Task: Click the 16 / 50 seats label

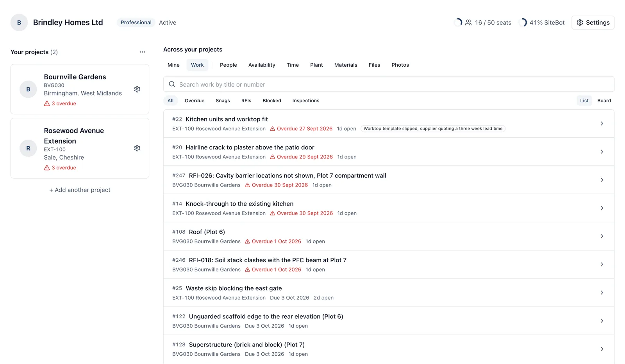Action: coord(493,23)
